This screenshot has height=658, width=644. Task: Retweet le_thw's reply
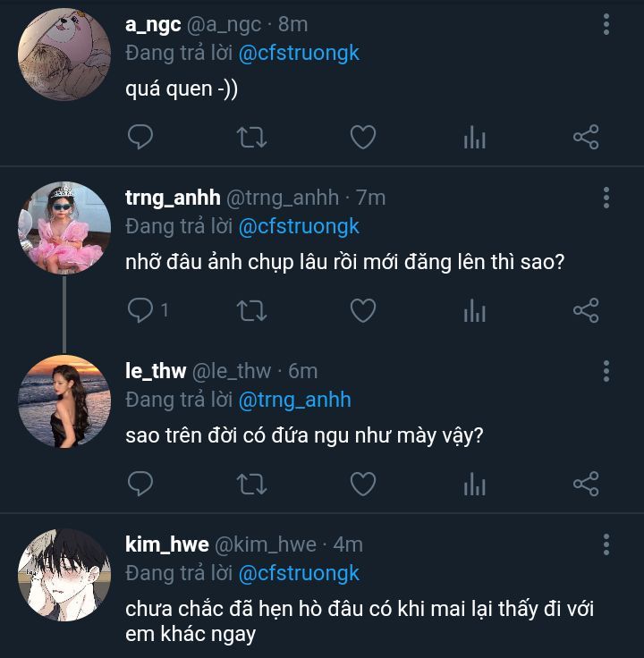250,484
